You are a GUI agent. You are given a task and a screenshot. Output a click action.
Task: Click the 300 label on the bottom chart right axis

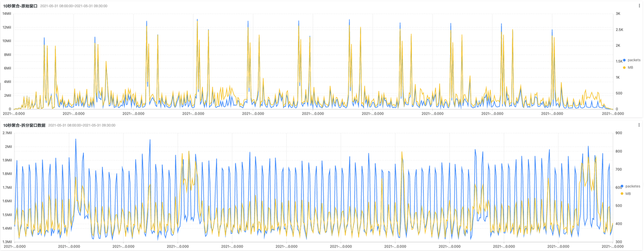tap(619, 241)
